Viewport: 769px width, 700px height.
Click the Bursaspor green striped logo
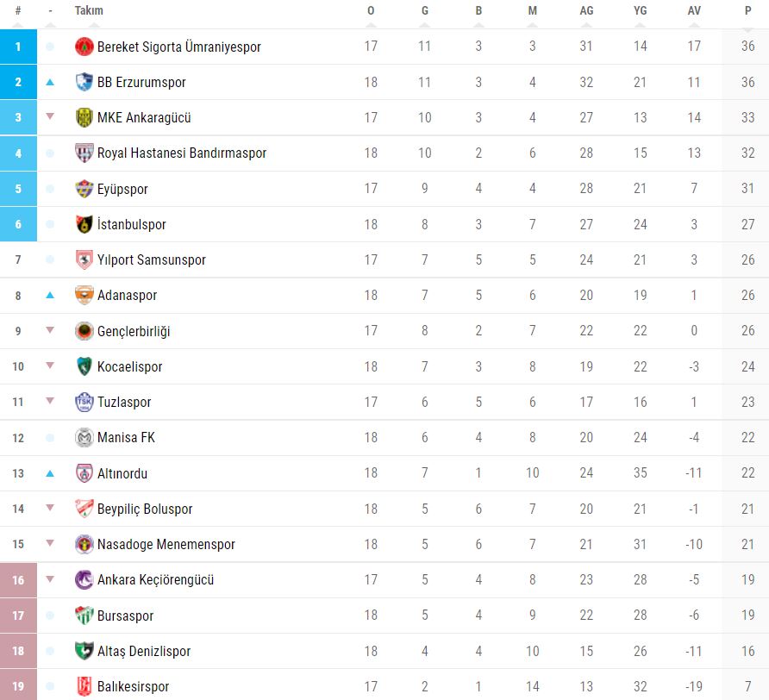[84, 616]
